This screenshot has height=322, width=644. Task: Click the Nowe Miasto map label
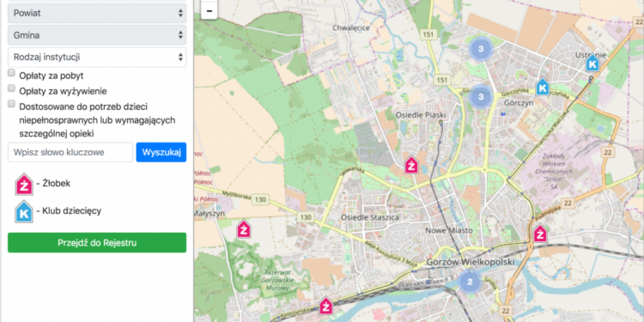click(449, 230)
